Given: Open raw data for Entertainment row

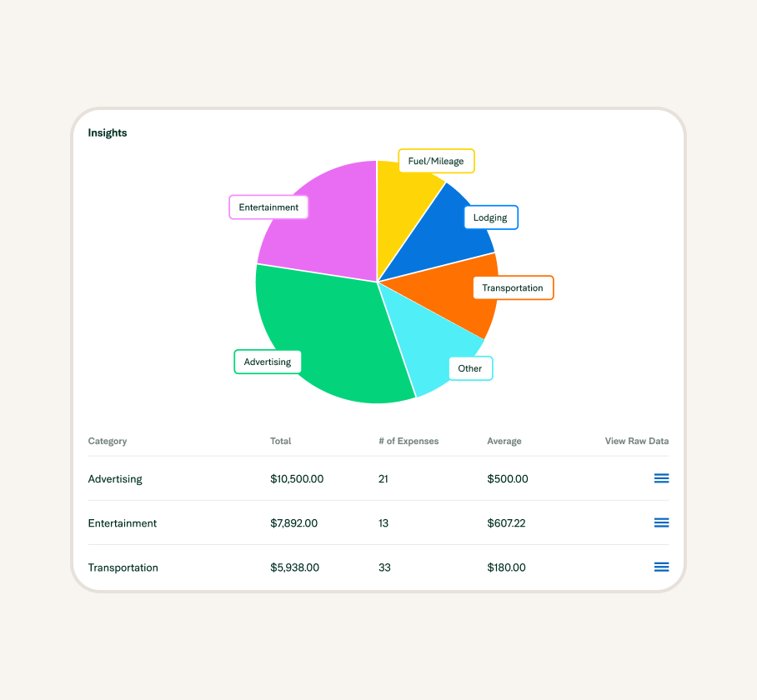Looking at the screenshot, I should [x=661, y=522].
